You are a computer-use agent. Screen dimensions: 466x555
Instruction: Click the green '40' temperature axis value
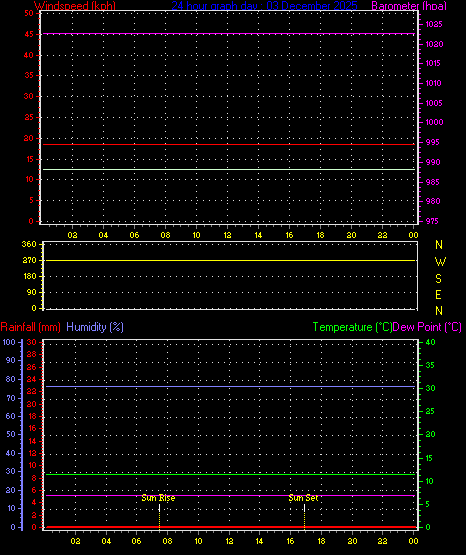pos(430,342)
